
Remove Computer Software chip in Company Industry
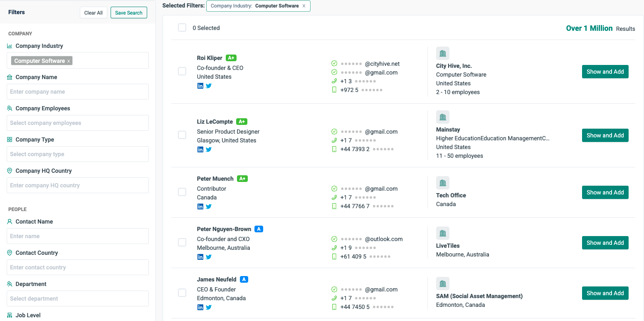[x=69, y=61]
